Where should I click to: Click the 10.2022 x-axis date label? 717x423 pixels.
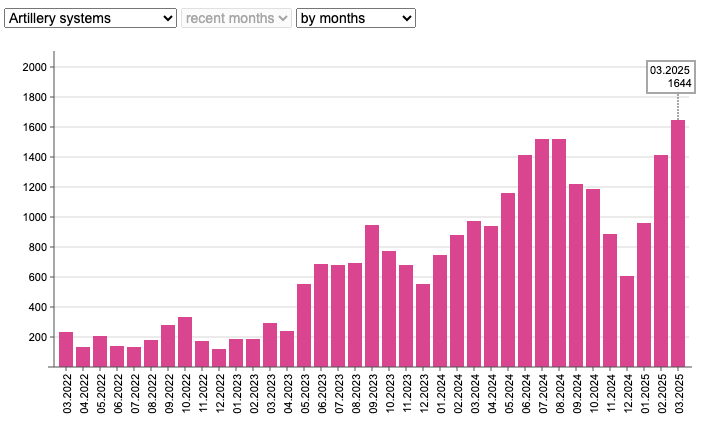(186, 394)
